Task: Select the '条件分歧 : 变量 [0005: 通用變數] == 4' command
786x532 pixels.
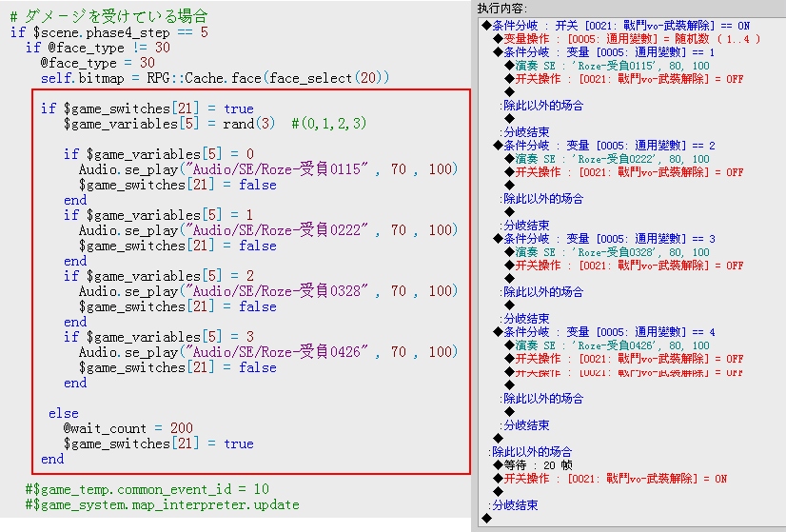Action: pyautogui.click(x=604, y=332)
